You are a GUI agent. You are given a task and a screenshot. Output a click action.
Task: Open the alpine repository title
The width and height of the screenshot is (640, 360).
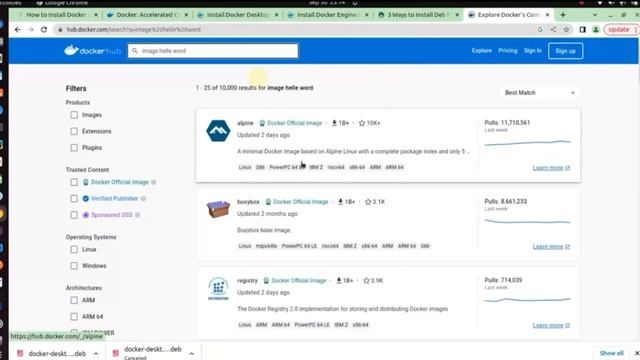245,123
